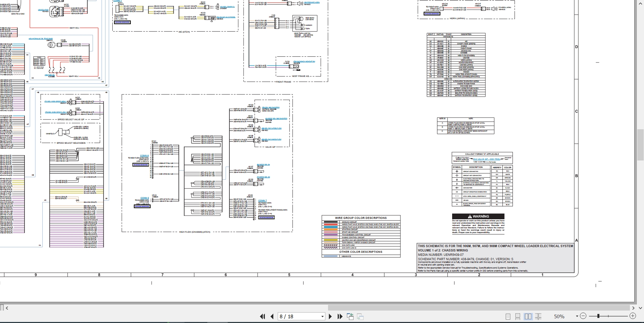This screenshot has height=323, width=644.
Task: Zoom out with the minus button
Action: pyautogui.click(x=583, y=316)
